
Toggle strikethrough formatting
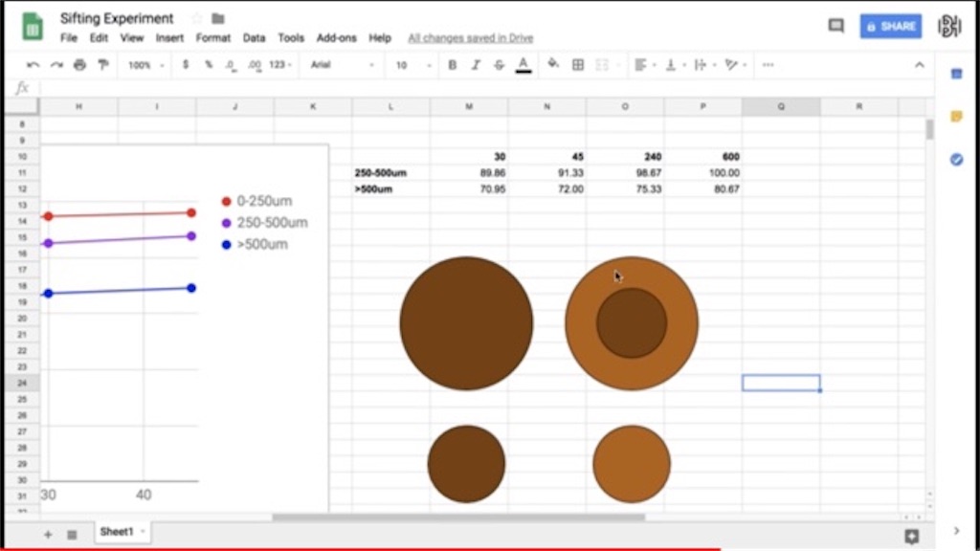tap(499, 65)
